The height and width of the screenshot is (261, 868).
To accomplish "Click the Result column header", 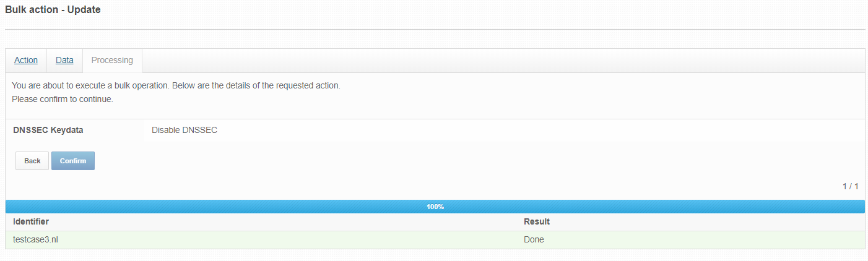I will pos(537,221).
